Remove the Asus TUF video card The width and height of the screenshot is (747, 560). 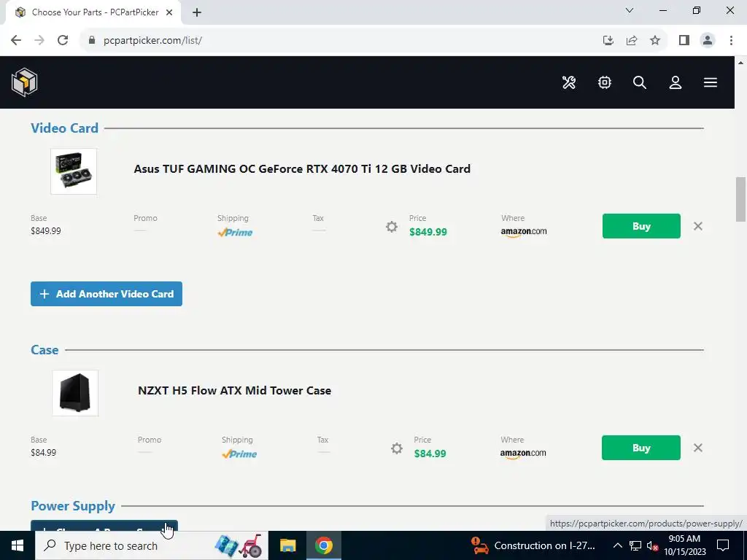click(698, 226)
